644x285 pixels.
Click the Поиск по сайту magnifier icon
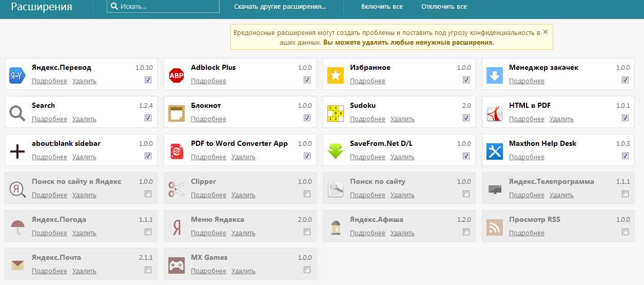(x=336, y=189)
